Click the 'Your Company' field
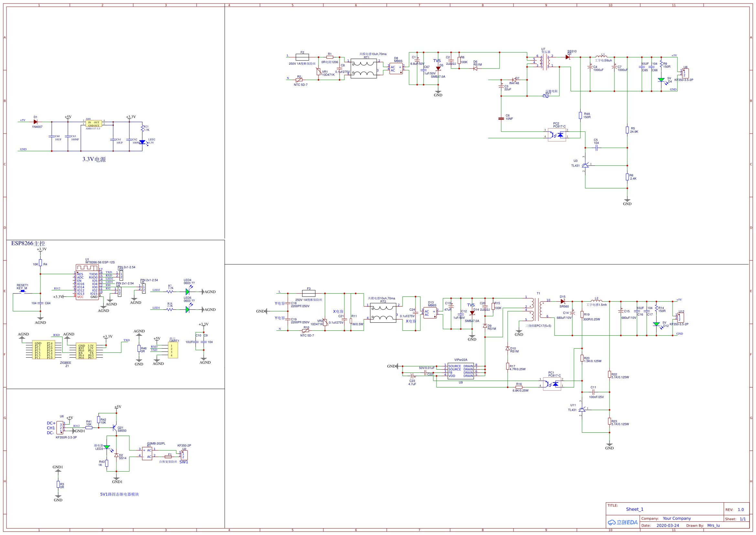This screenshot has height=535, width=756. (677, 518)
